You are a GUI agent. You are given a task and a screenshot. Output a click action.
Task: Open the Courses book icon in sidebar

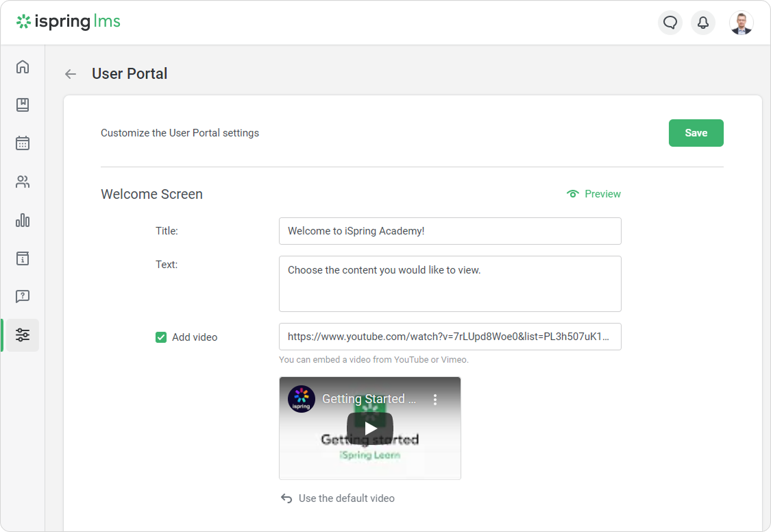pyautogui.click(x=23, y=105)
